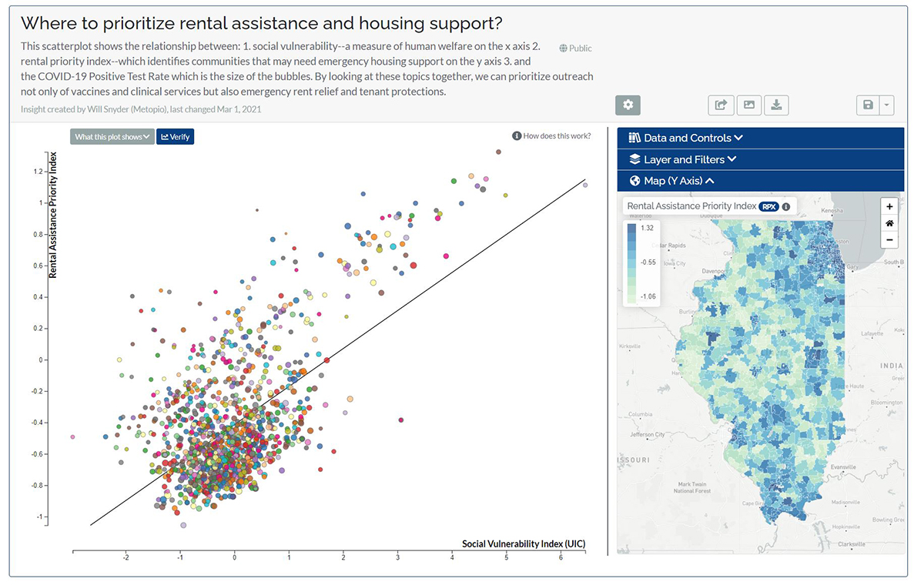Click the export as image icon
Image resolution: width=924 pixels, height=585 pixels.
748,105
